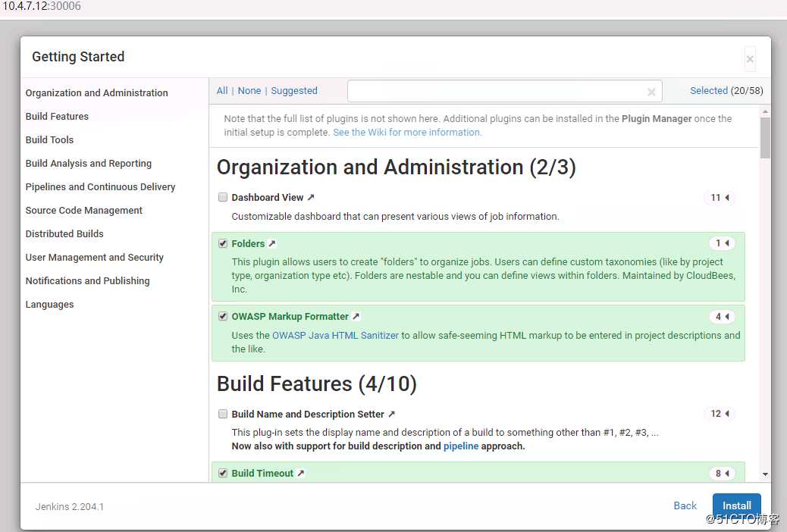Open 'See the Wiki for more information' link
The image size is (787, 532).
(x=407, y=133)
